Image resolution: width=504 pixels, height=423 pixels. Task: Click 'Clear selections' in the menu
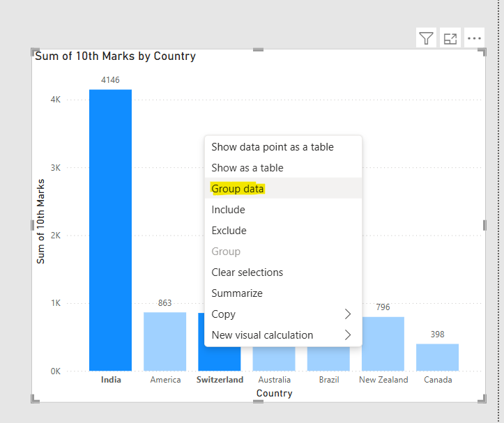pyautogui.click(x=247, y=272)
